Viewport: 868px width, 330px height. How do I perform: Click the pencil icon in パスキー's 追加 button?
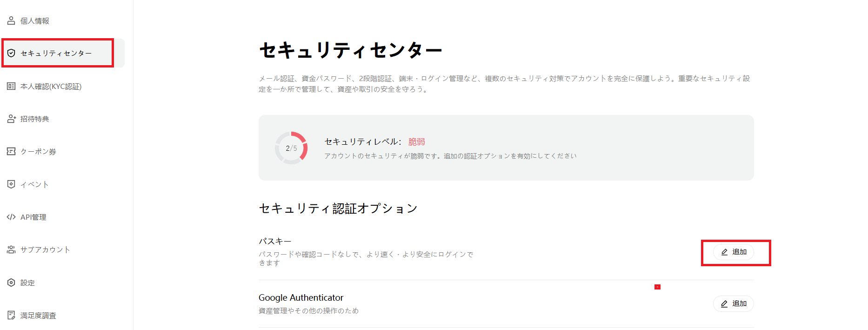coord(724,252)
